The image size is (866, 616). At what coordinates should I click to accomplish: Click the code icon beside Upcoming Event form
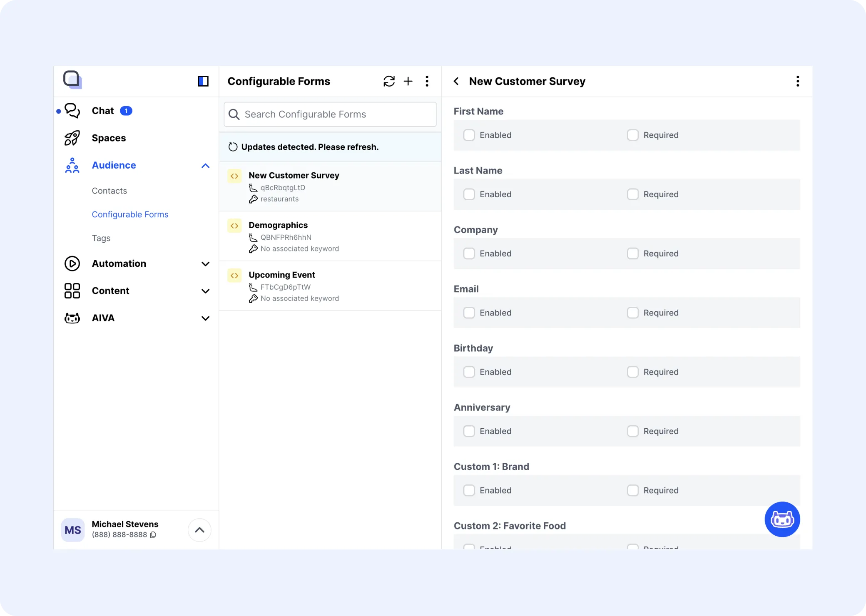(x=234, y=276)
